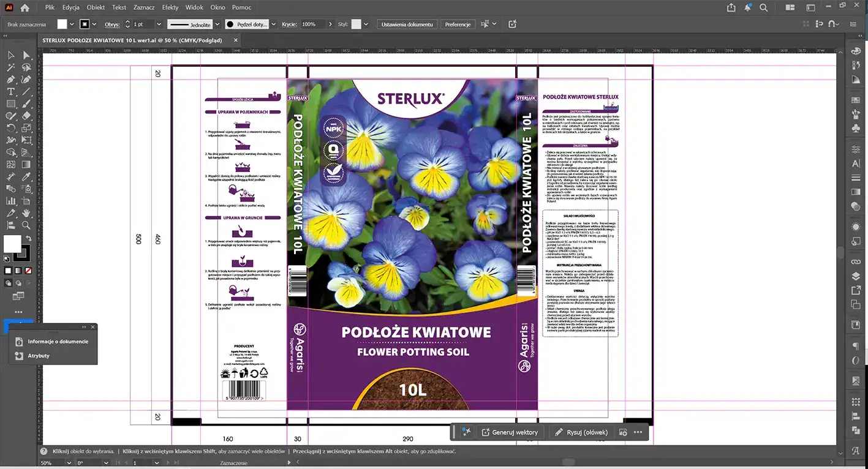Viewport: 868px width, 469px height.
Task: Open the Arrange Documents icon
Action: click(x=790, y=7)
